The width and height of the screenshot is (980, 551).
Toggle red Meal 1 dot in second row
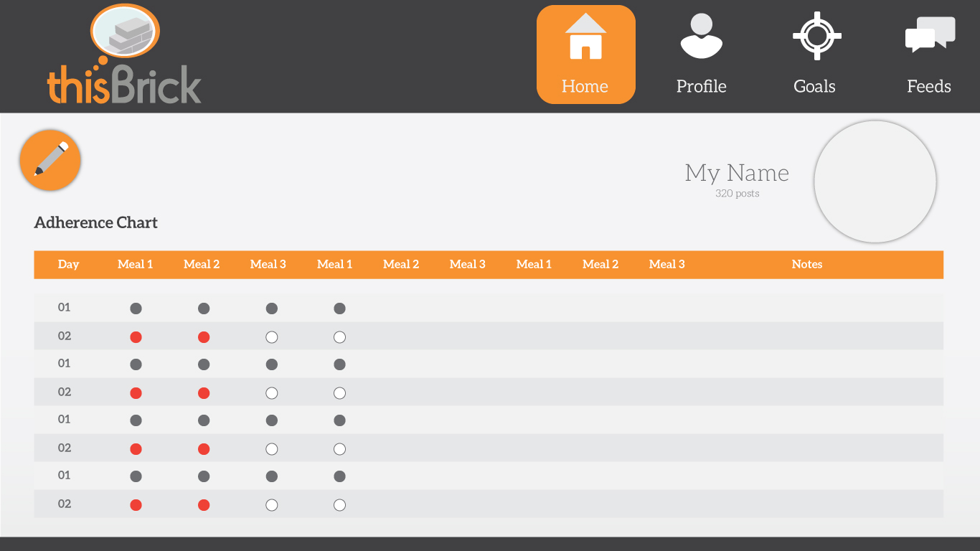[136, 337]
